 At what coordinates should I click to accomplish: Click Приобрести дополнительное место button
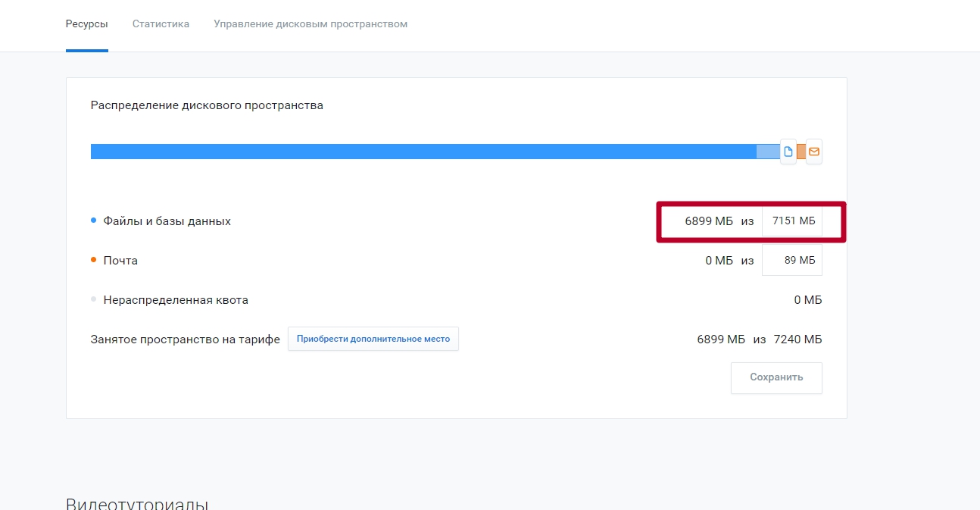(373, 339)
